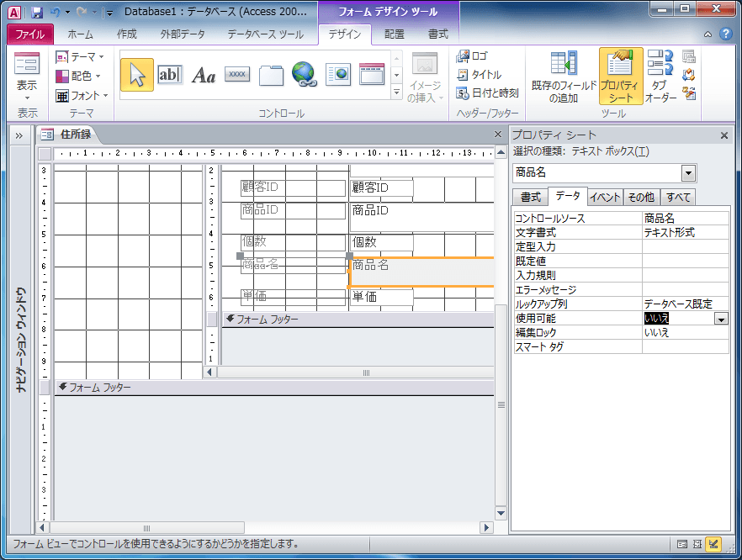Open the フォント fonts dropdown

pyautogui.click(x=82, y=96)
